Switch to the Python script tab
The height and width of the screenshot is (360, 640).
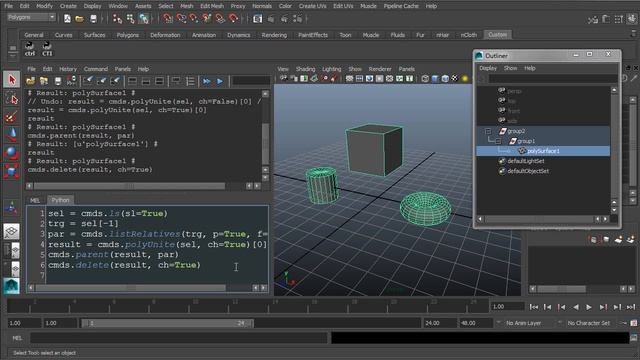pyautogui.click(x=60, y=200)
